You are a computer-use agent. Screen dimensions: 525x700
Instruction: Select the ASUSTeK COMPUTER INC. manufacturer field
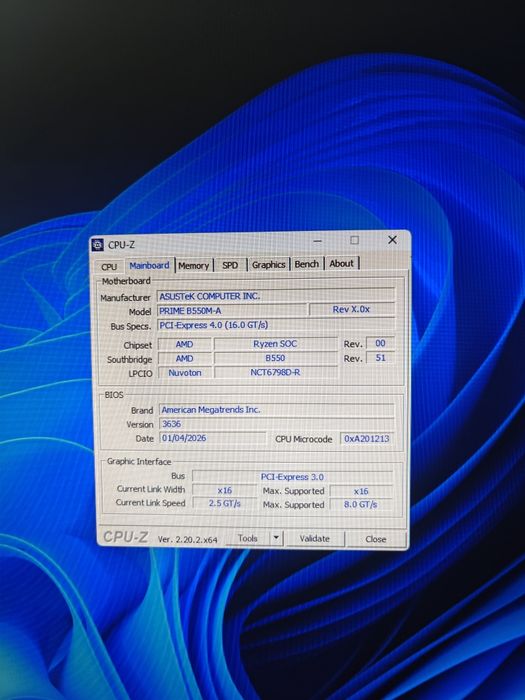click(276, 296)
